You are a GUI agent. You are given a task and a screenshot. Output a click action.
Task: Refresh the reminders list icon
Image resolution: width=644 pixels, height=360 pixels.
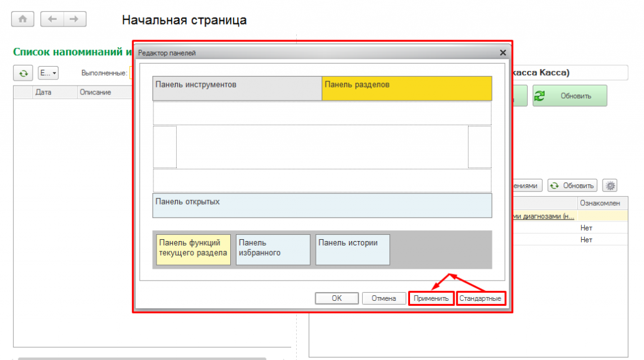pos(23,73)
